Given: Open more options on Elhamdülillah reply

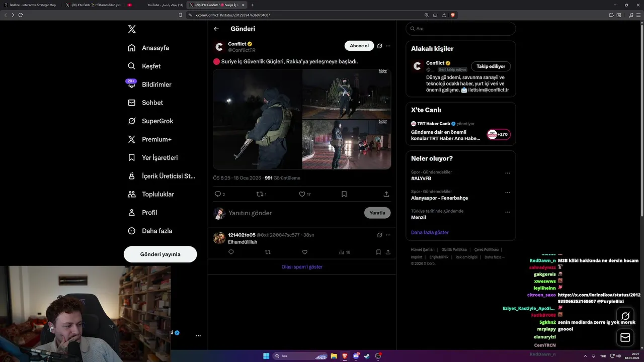Looking at the screenshot, I should [x=388, y=235].
